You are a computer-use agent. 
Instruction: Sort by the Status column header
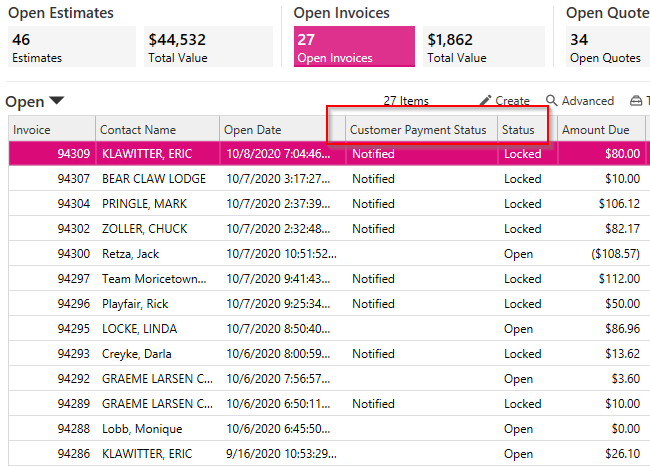528,130
